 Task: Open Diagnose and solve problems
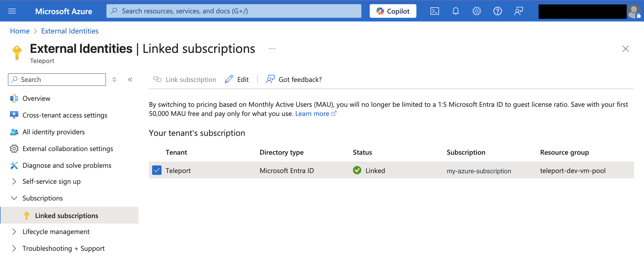(x=67, y=165)
